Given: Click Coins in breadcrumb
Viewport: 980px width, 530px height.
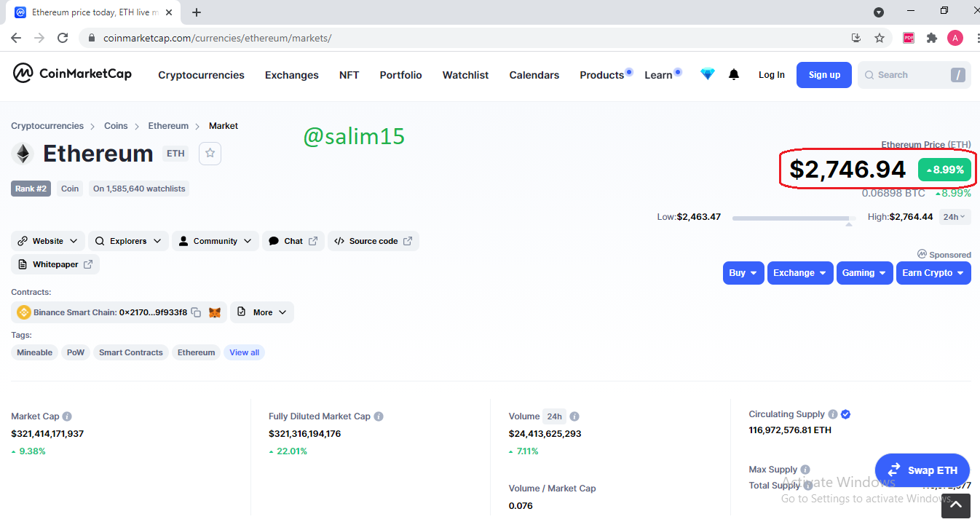Looking at the screenshot, I should (x=116, y=126).
